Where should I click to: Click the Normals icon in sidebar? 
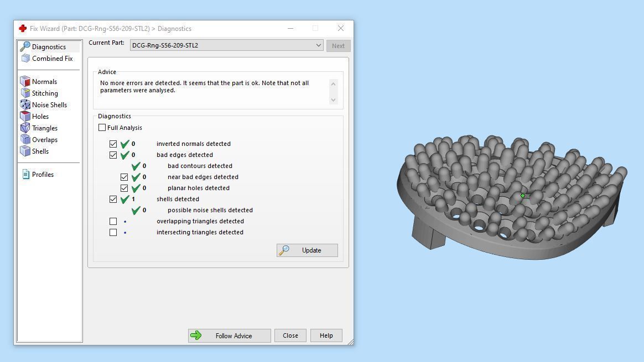pos(25,81)
